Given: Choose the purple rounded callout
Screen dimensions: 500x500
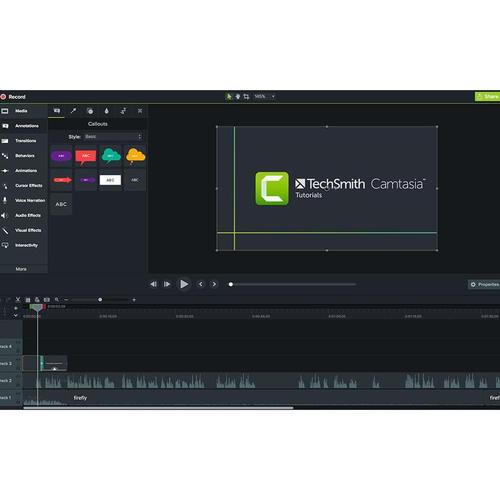Looking at the screenshot, I should point(61,156).
